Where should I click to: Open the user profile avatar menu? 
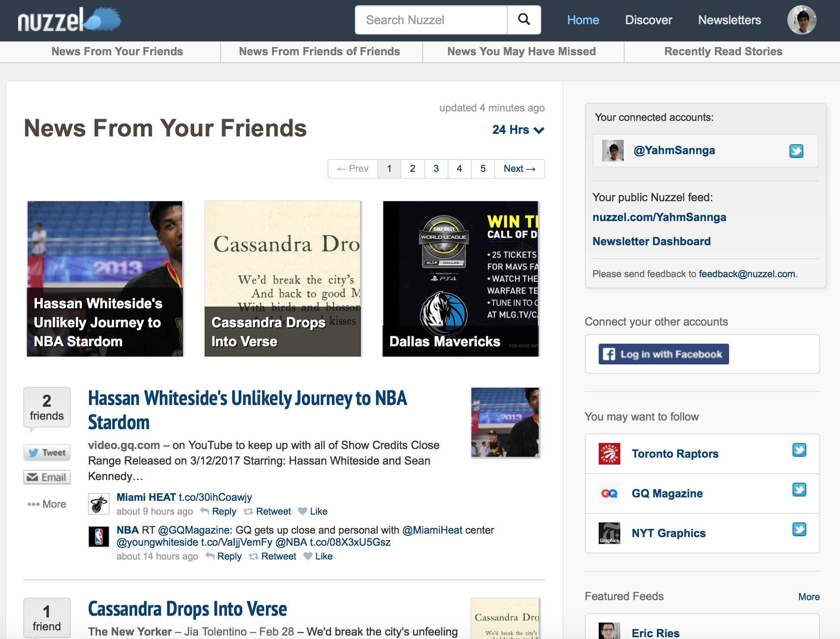802,20
